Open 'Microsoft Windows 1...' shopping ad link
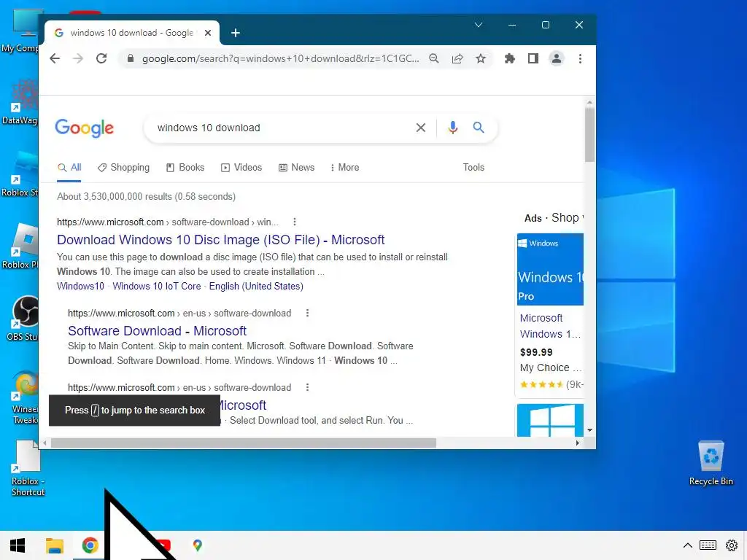 point(550,326)
